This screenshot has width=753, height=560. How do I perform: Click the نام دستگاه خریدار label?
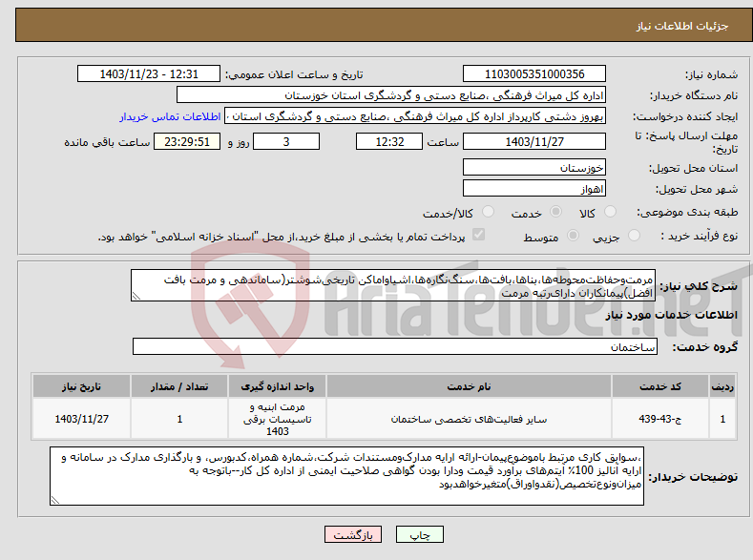[694, 95]
